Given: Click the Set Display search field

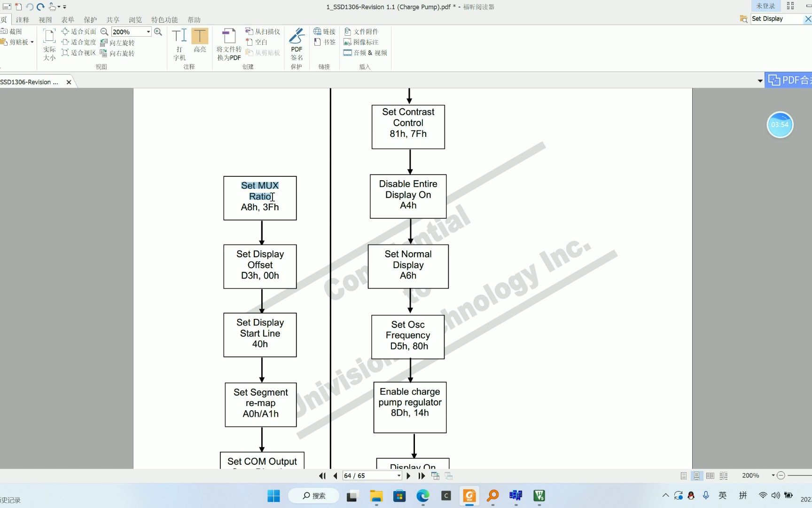Looking at the screenshot, I should [x=777, y=19].
